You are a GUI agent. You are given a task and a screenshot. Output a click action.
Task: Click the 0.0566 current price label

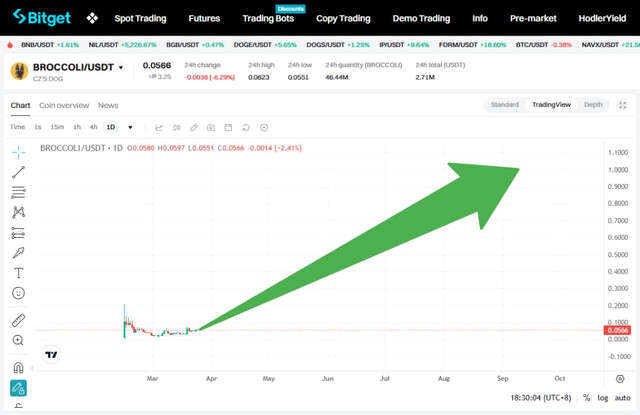pos(618,330)
